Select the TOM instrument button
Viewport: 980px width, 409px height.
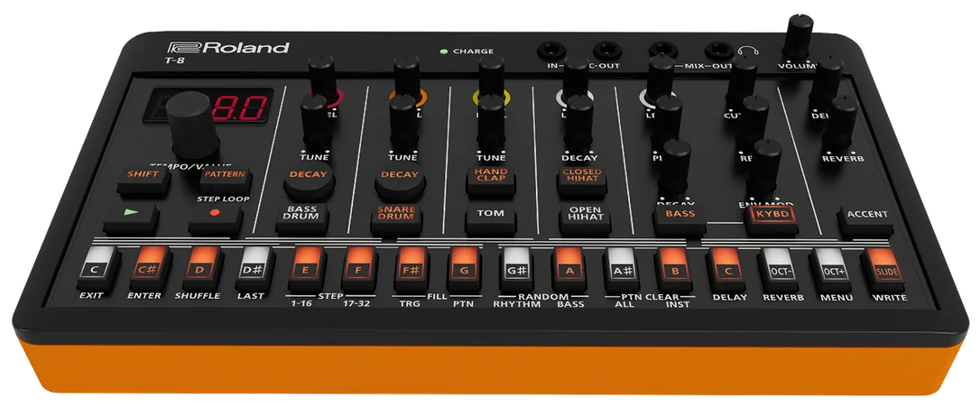[490, 218]
